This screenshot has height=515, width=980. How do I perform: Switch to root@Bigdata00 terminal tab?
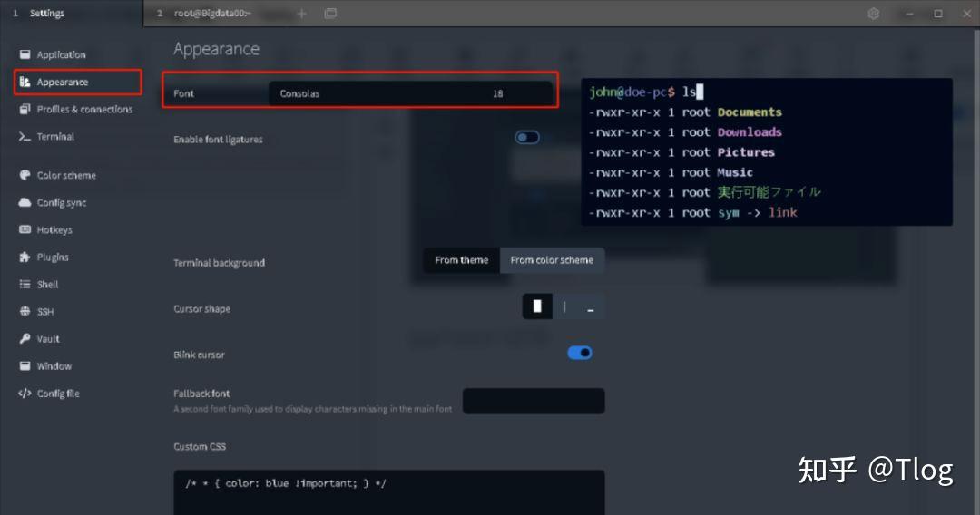(x=212, y=13)
